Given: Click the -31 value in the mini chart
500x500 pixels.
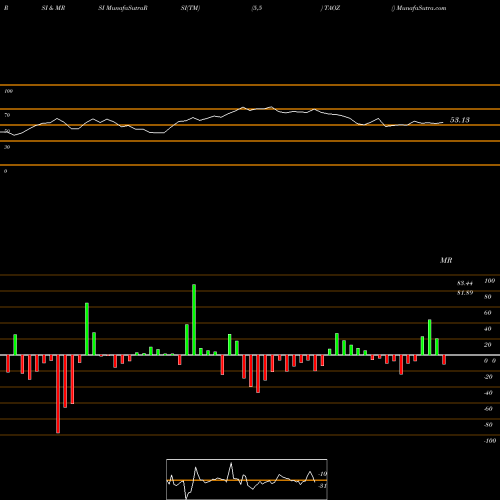Looking at the screenshot, I should click(322, 486).
